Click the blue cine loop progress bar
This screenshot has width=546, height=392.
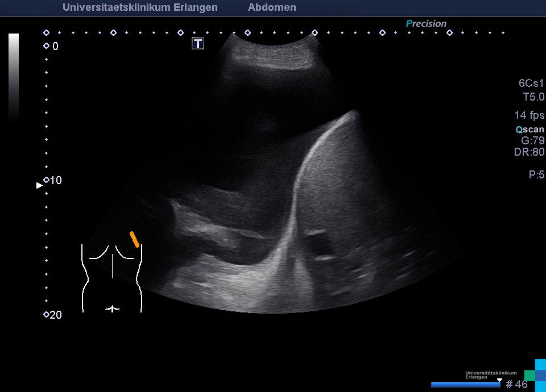[x=465, y=385]
